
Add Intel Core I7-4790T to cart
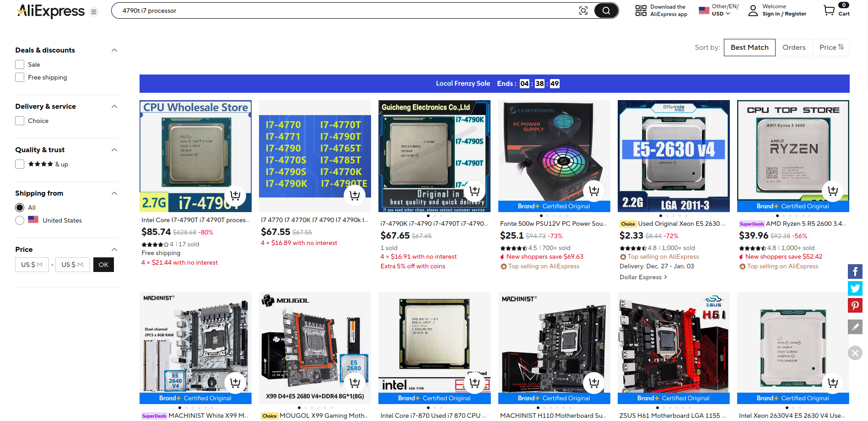click(x=235, y=195)
